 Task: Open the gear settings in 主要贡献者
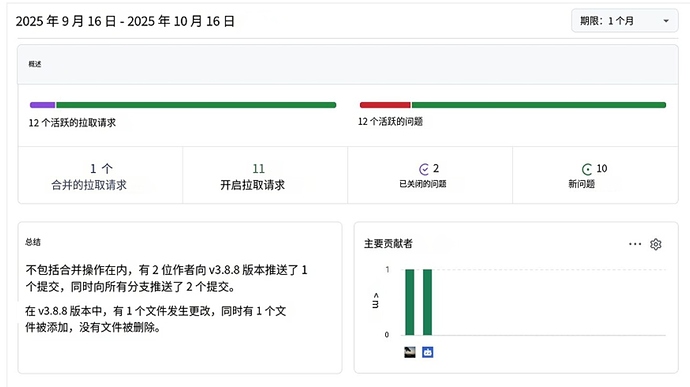coord(656,244)
